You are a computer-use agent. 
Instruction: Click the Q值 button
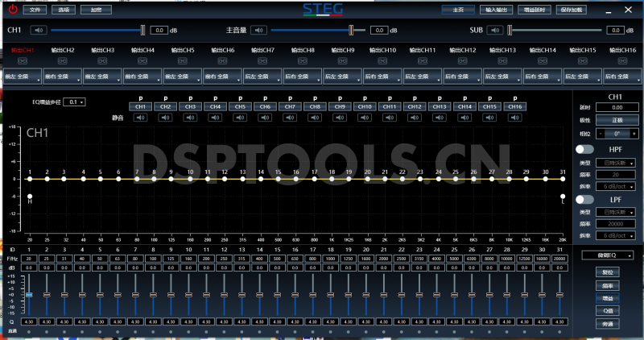click(x=609, y=309)
